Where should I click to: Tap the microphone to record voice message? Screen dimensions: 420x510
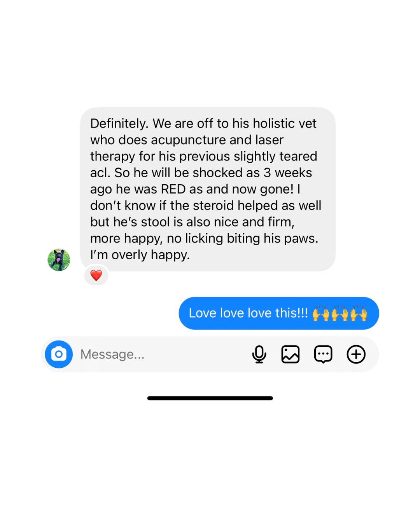pos(259,354)
